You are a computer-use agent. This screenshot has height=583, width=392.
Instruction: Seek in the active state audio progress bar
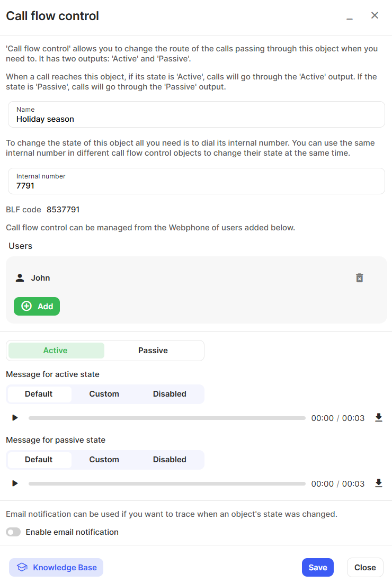point(167,418)
